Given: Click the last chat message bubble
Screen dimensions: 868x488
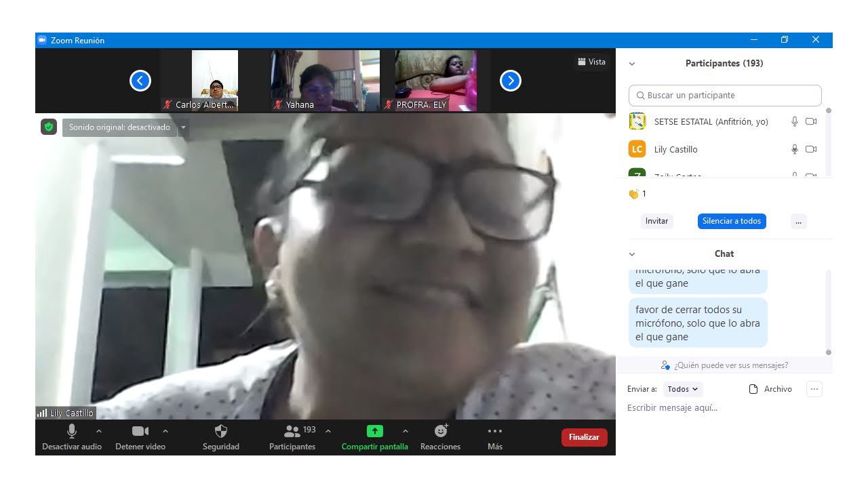Looking at the screenshot, I should click(698, 323).
